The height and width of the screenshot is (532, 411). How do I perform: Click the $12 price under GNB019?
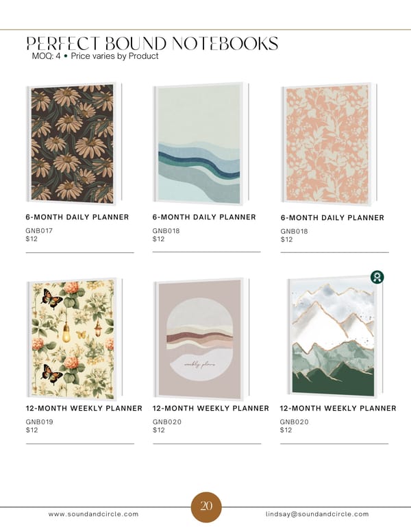[x=32, y=431]
